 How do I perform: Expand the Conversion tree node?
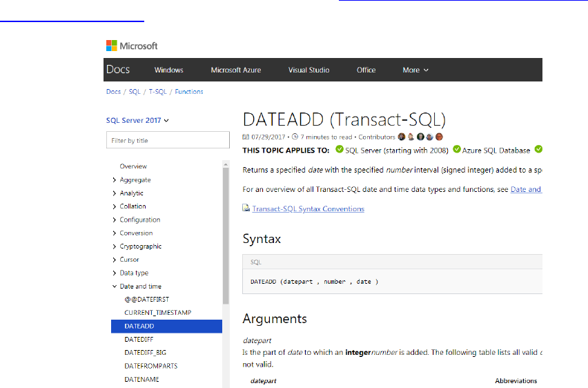pos(115,233)
